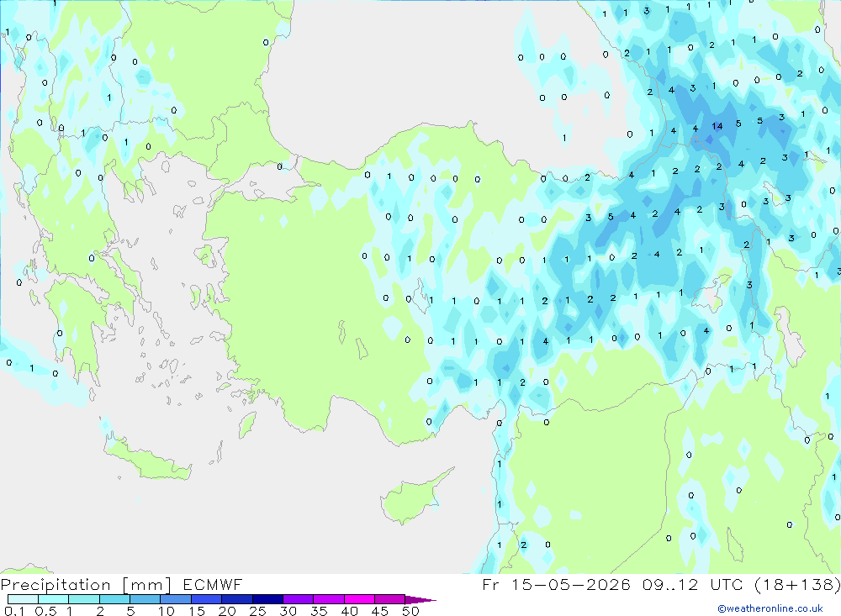Image resolution: width=841 pixels, height=616 pixels.
Task: Click the "Precipitation" title word
Action: [x=56, y=585]
